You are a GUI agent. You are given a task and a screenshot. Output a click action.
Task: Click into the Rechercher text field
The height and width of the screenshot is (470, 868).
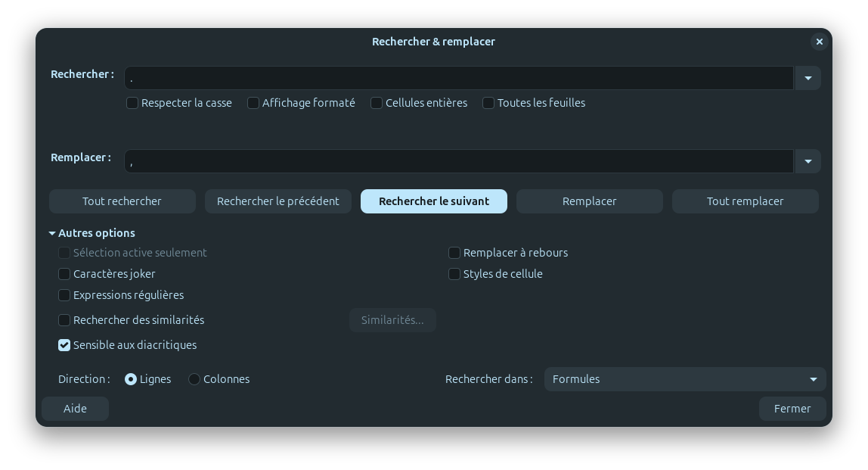click(x=458, y=78)
